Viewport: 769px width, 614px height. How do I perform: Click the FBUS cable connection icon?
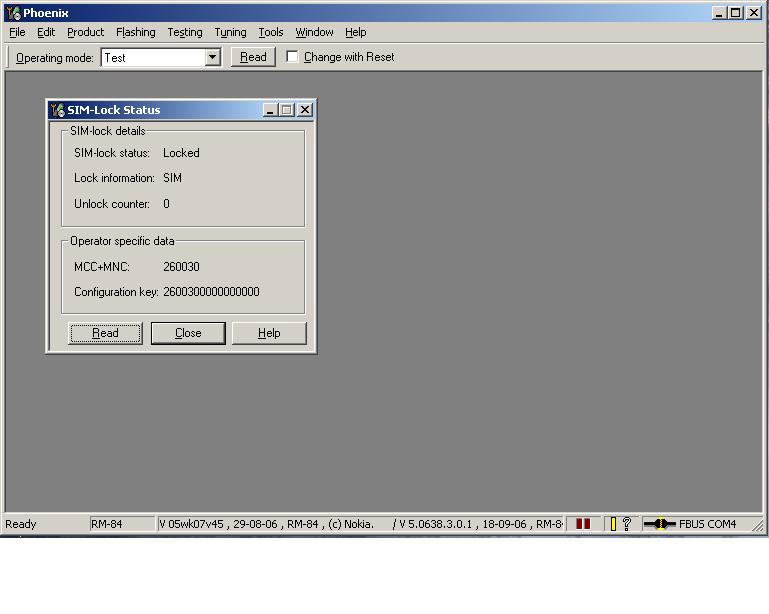pos(659,524)
